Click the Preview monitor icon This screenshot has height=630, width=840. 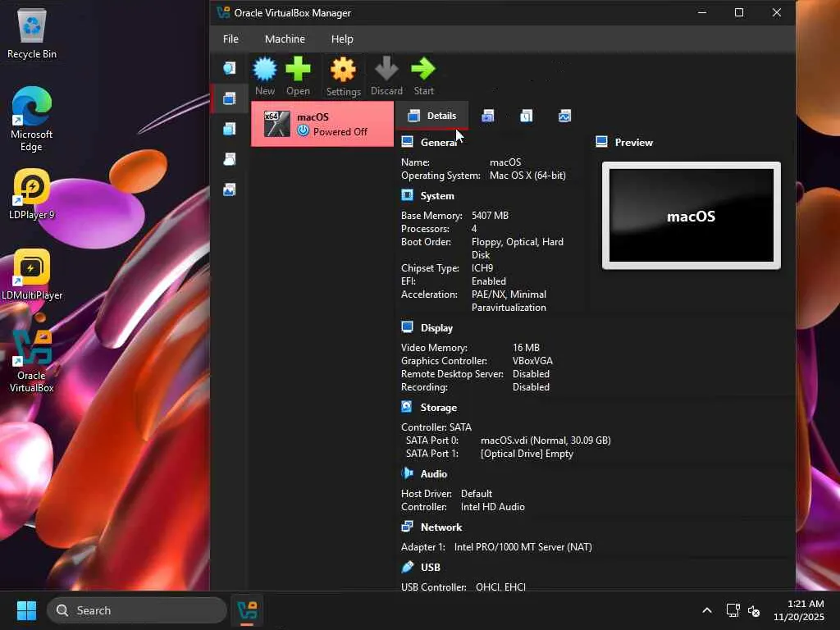[x=601, y=141]
